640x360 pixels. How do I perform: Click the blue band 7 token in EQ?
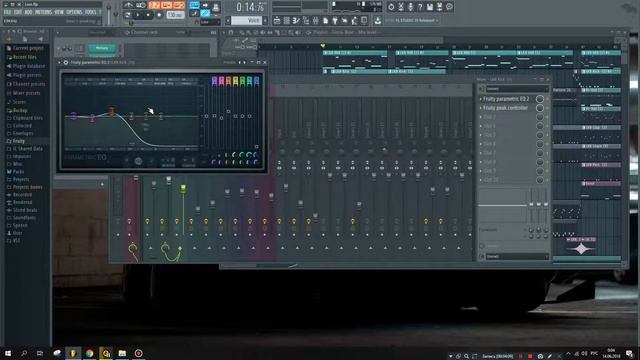257,81
